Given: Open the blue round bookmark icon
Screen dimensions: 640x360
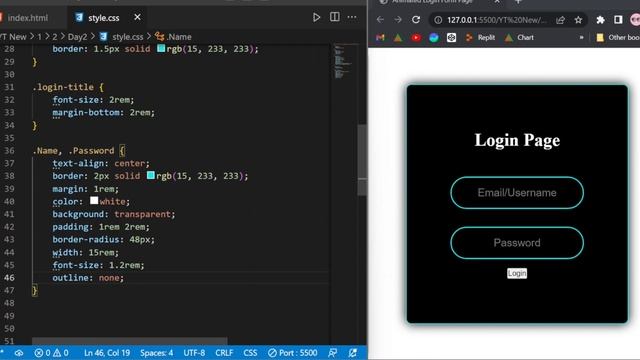Looking at the screenshot, I should (x=433, y=38).
